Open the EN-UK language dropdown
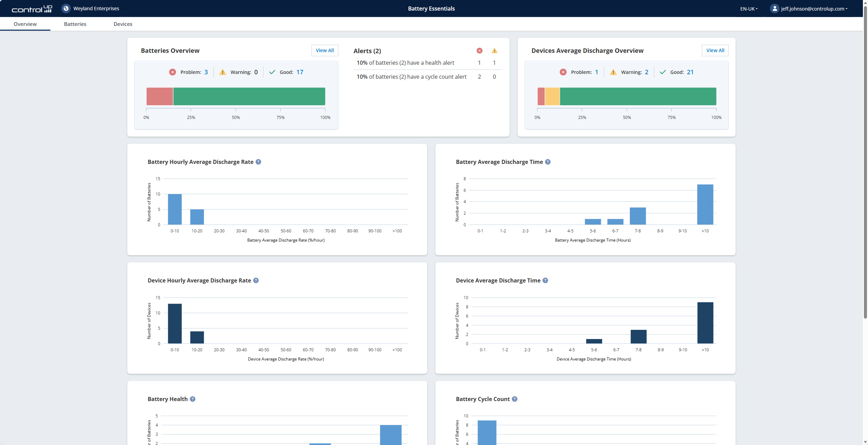Screen dimensions: 868x445 [749, 9]
